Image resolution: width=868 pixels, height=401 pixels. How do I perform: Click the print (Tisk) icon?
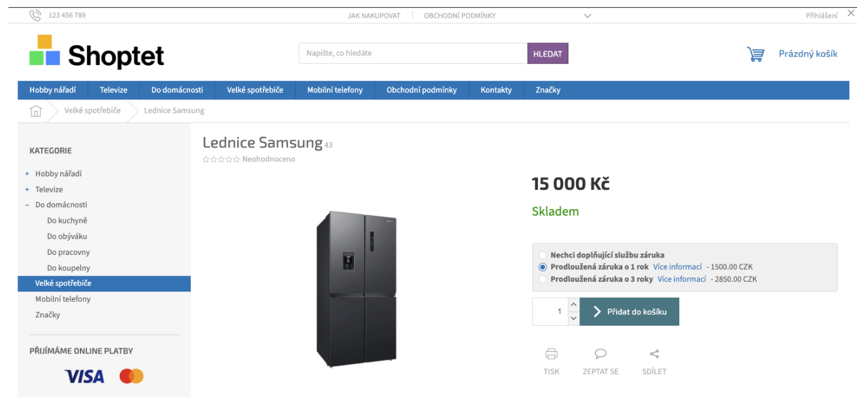click(x=551, y=354)
